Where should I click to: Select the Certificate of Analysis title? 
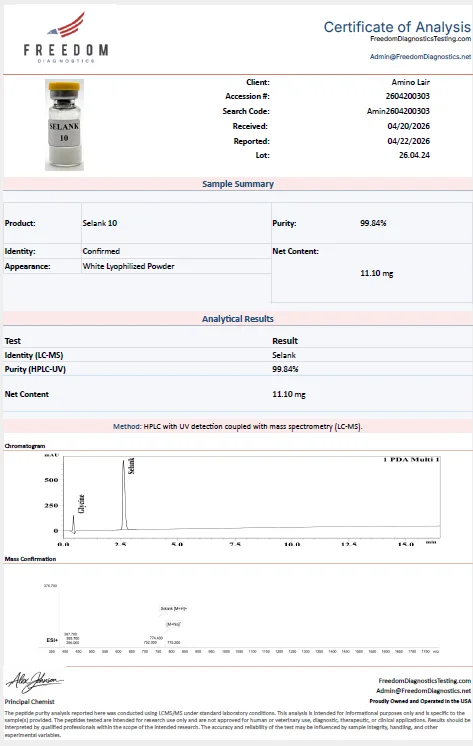tap(397, 27)
